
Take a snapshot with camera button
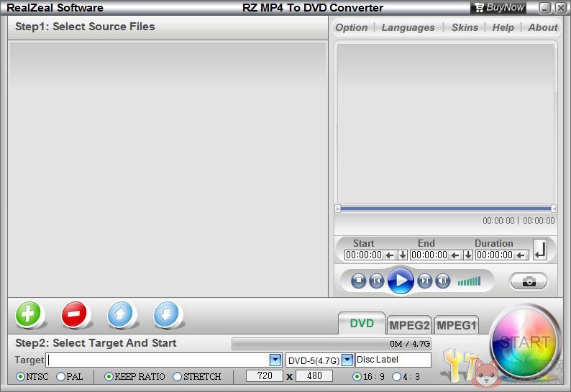[529, 282]
